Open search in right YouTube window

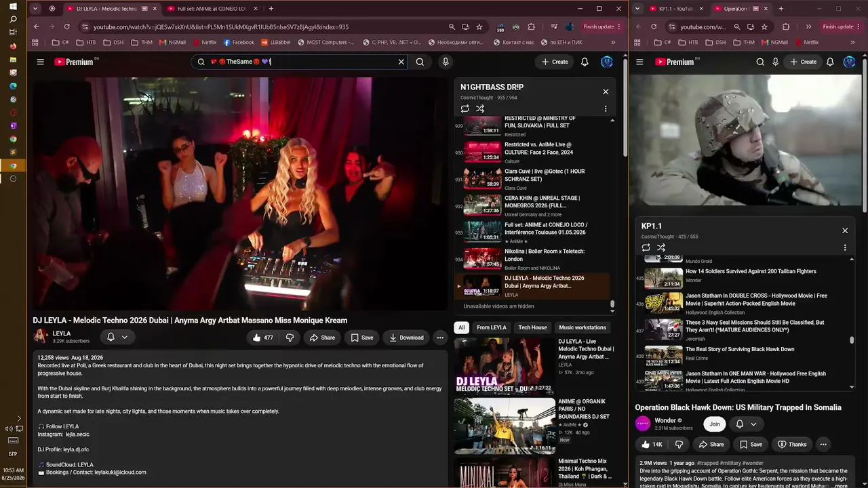760,62
